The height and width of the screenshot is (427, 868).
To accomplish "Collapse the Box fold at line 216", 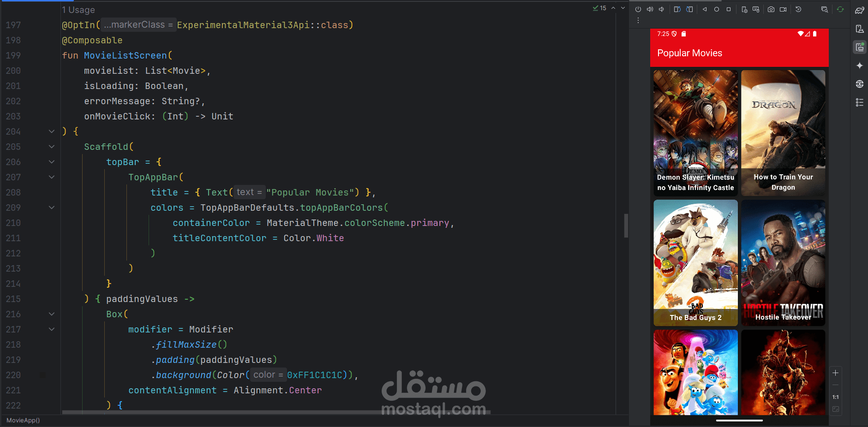I will click(x=52, y=314).
